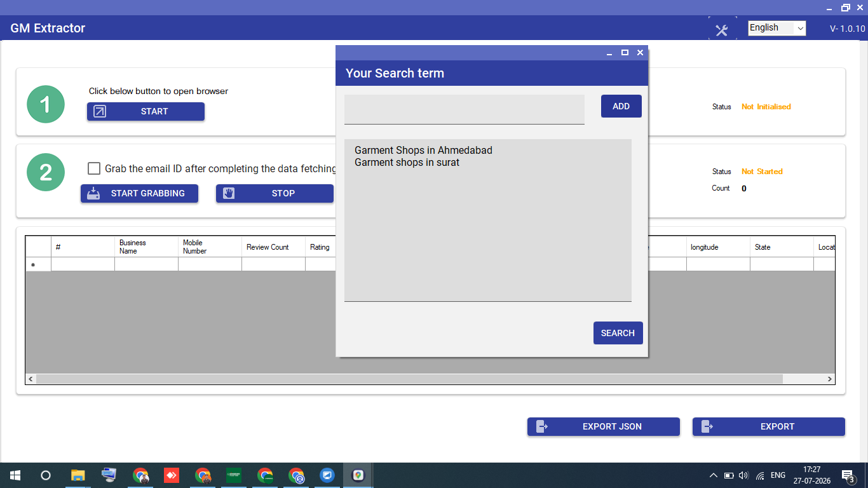This screenshot has height=488, width=868.
Task: Click table scroll right arrow
Action: pos(829,379)
